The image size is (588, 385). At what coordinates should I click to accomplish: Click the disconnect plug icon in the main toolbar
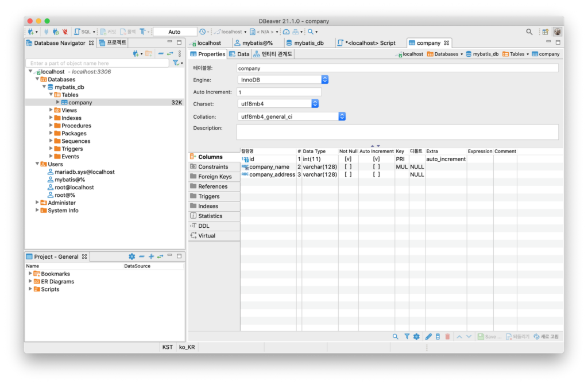click(65, 32)
